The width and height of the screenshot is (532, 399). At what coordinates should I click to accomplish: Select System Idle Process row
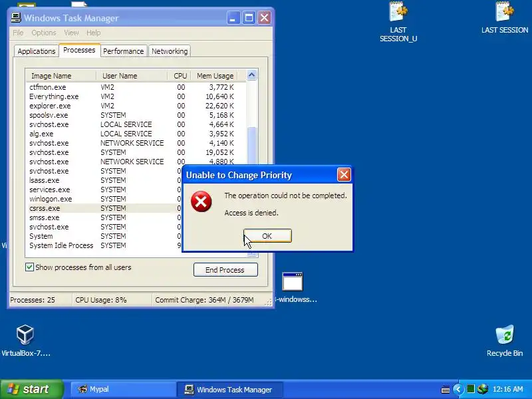(x=104, y=245)
